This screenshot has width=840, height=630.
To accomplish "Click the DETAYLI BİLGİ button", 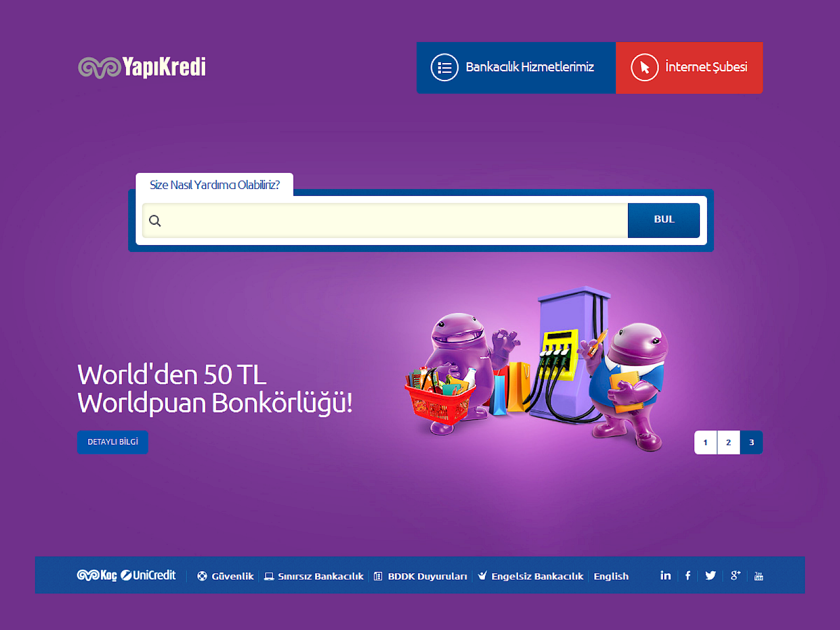I will tap(113, 442).
